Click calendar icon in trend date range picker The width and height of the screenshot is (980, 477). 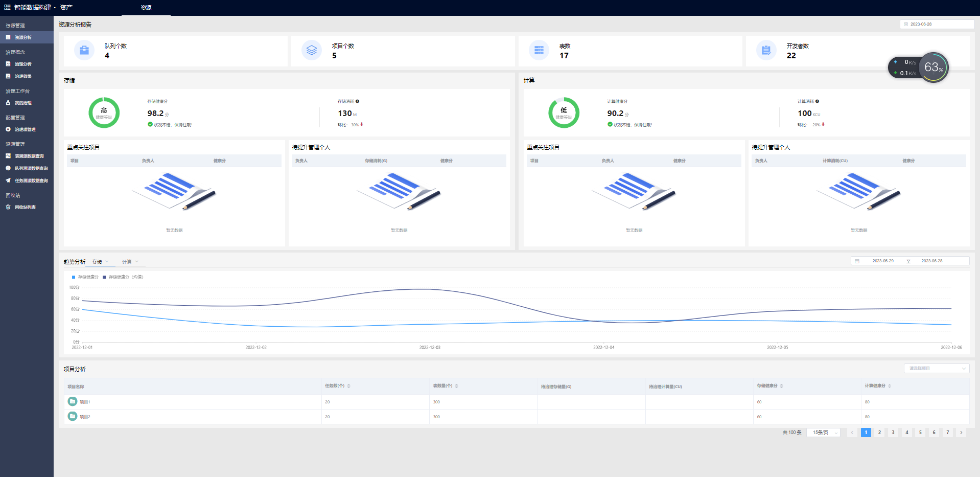coord(857,261)
